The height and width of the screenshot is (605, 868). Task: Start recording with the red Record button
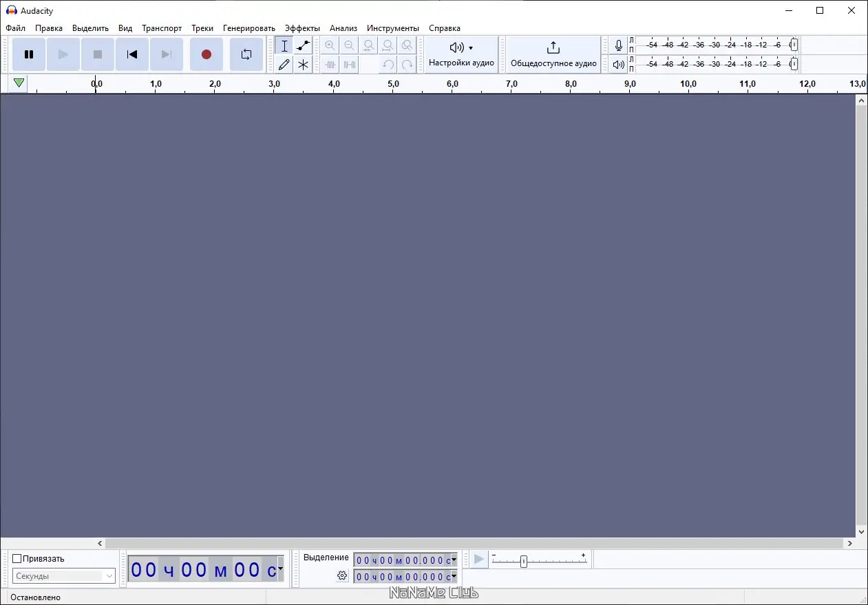[207, 54]
